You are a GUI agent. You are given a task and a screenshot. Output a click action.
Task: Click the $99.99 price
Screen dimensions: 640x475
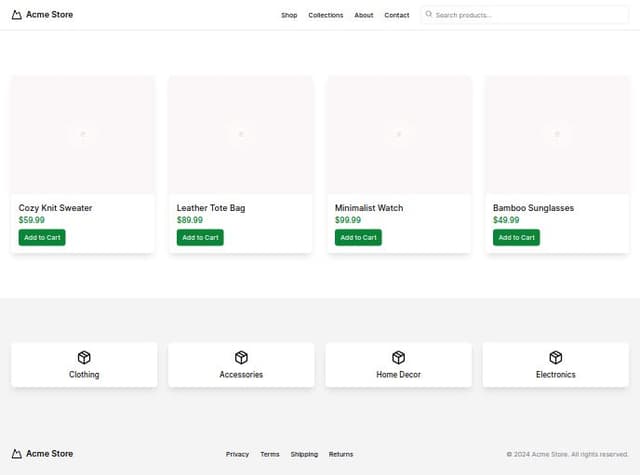tap(348, 220)
